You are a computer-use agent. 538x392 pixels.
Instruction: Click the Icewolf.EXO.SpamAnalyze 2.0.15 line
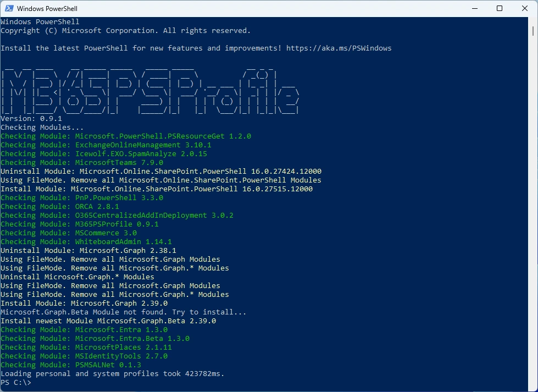[104, 154]
